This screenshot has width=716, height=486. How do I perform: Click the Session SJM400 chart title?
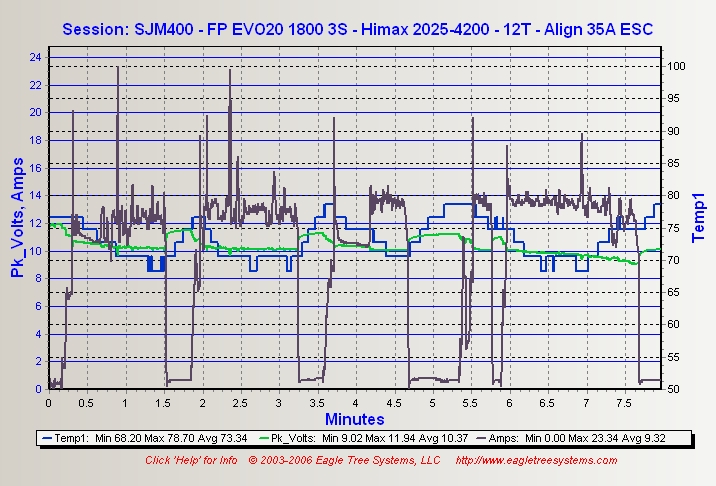(x=357, y=29)
